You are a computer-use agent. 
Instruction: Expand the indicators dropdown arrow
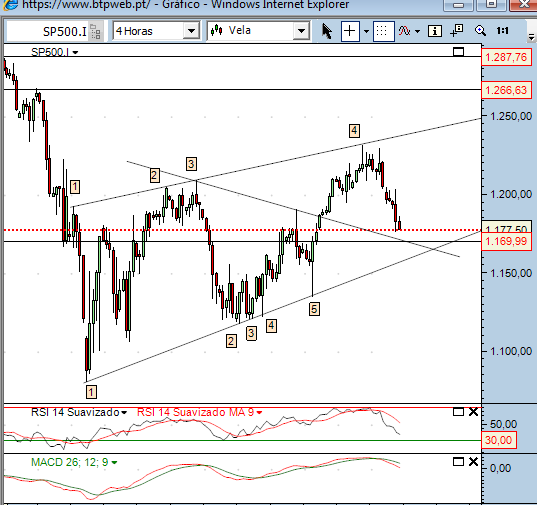pos(417,31)
